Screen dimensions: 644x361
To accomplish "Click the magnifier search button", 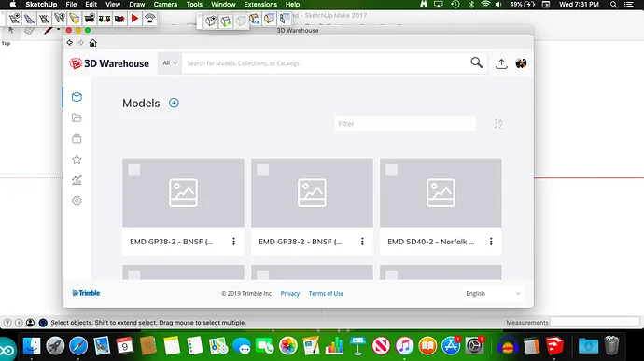I will click(x=476, y=62).
